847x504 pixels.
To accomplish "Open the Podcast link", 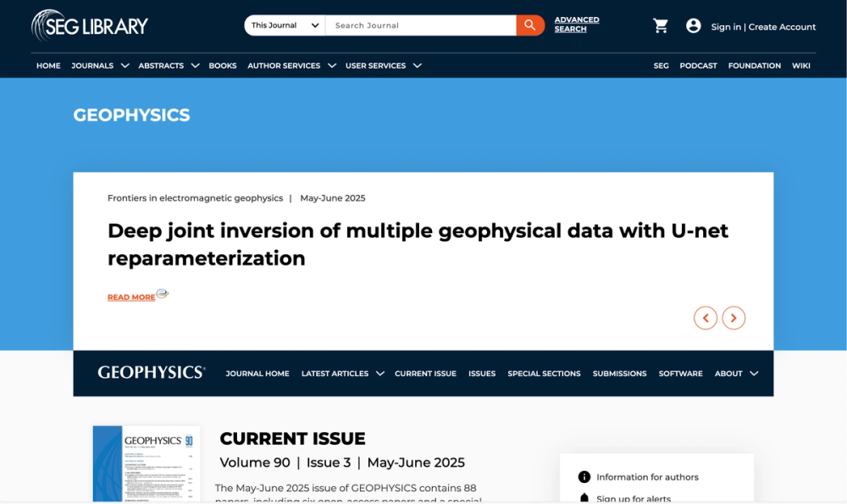I will click(x=698, y=65).
